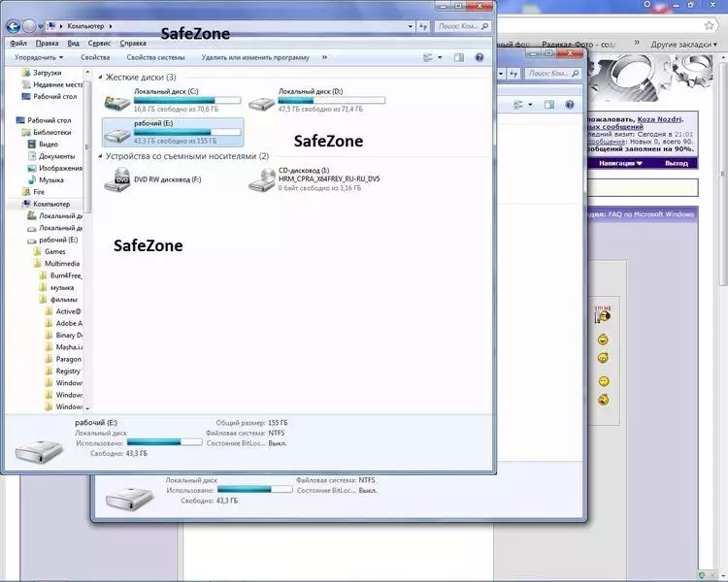Viewport: 728px width, 582px height.
Task: Open the recent pages dropdown arrow
Action: click(41, 27)
